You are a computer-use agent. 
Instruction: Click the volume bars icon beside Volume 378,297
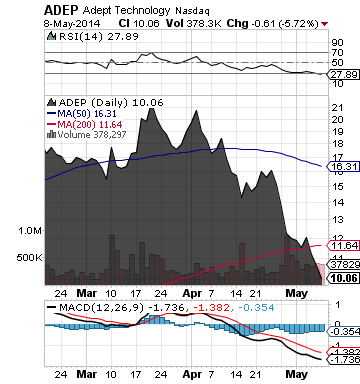(x=51, y=134)
